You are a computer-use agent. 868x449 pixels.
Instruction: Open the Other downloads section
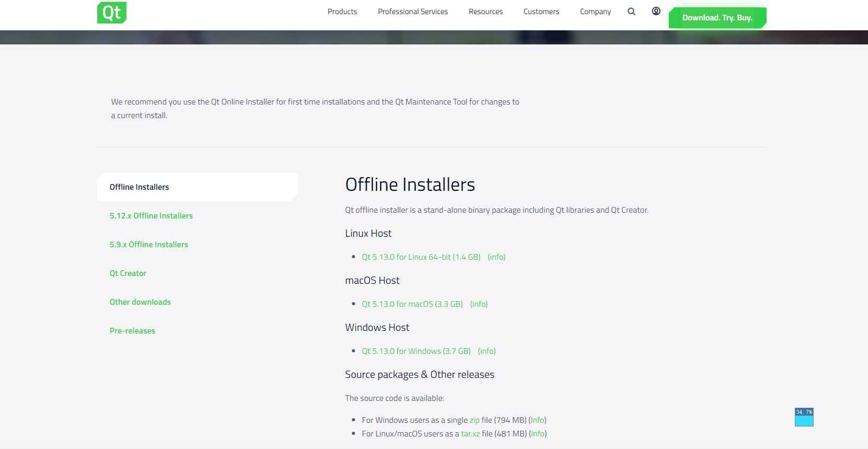[140, 302]
